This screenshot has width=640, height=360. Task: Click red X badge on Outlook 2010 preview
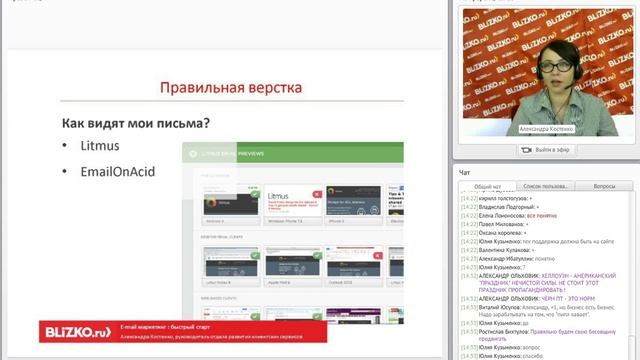coord(378,256)
